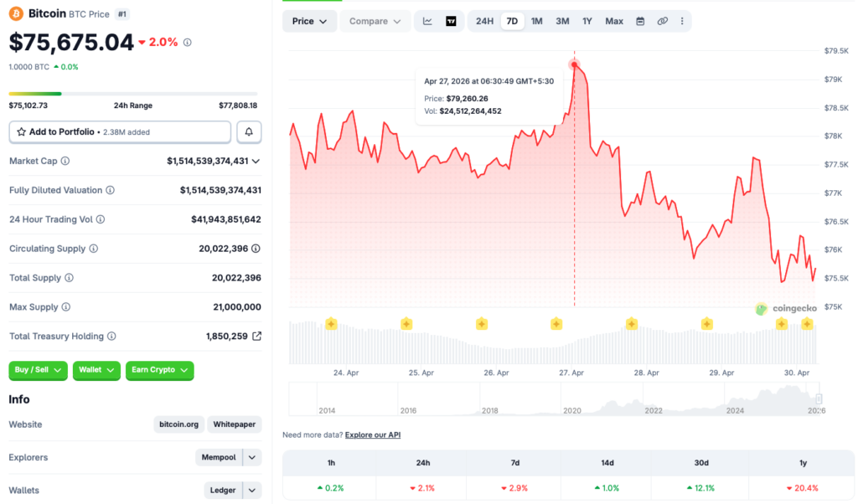
Task: Open the Mempool explorer
Action: tap(219, 458)
